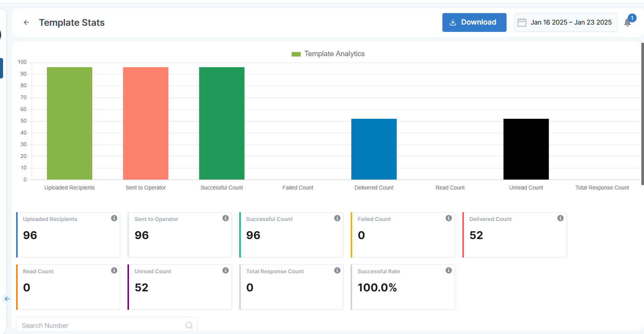644x334 pixels.
Task: Click the vertical scrollbar on the right edge
Action: [x=642, y=114]
